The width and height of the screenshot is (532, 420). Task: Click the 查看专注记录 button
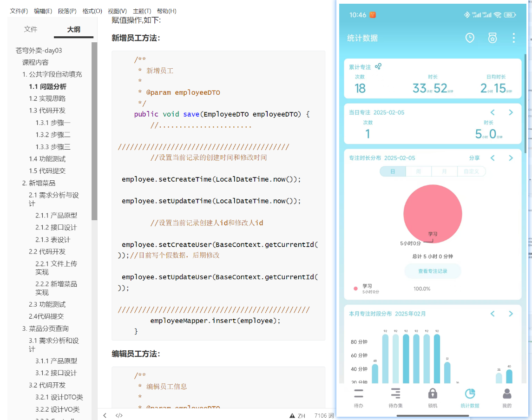[x=433, y=271]
